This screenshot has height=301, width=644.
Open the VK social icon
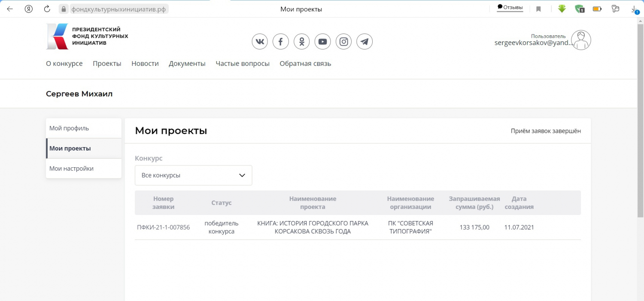point(260,42)
